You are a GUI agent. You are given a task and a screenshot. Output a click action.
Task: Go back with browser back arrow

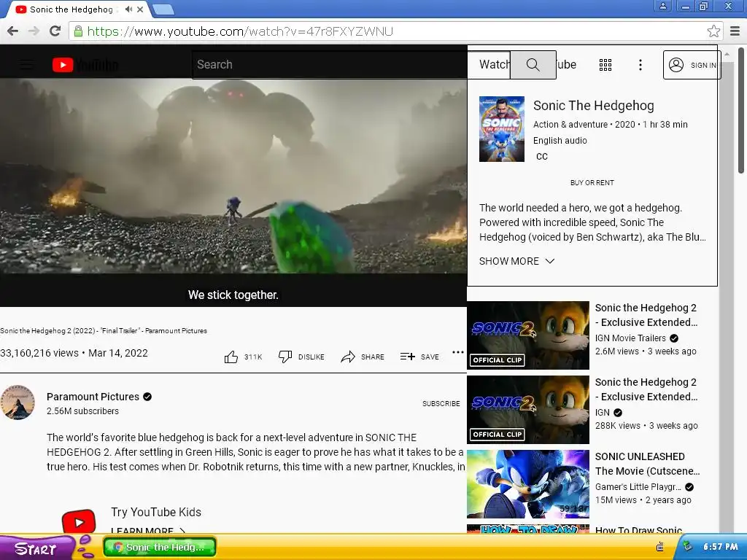13,31
